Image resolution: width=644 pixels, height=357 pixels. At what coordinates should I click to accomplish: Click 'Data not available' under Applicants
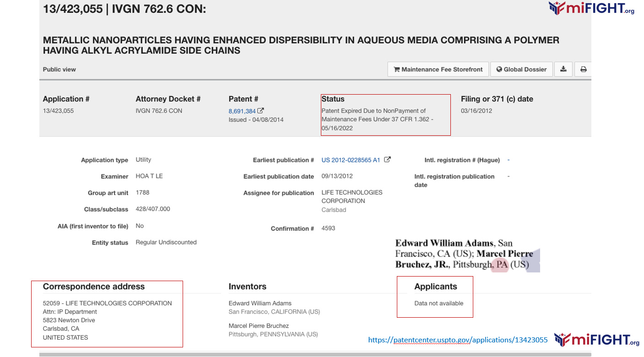(439, 303)
